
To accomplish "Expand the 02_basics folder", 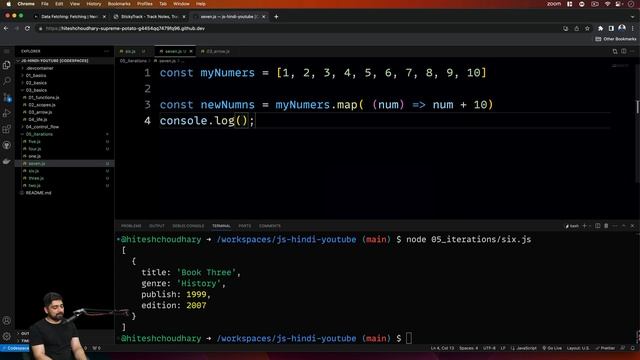I will click(36, 83).
